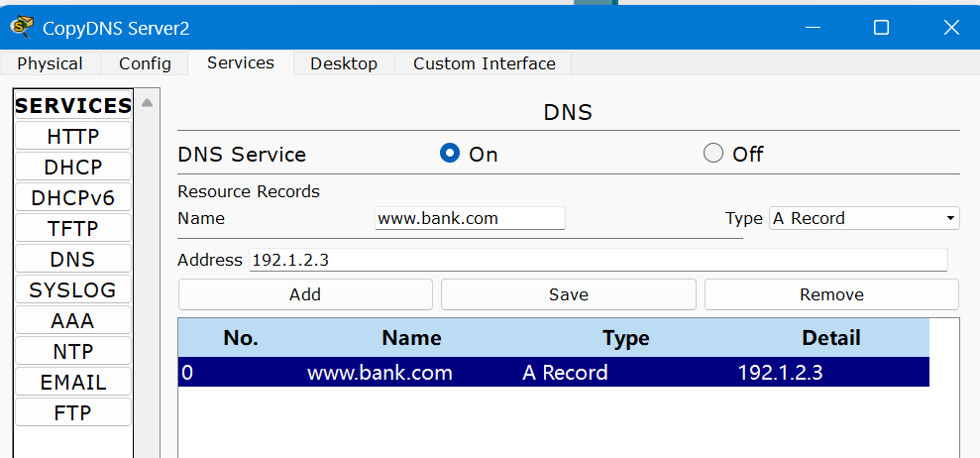
Task: Open the Custom Interface tab
Action: click(x=484, y=63)
